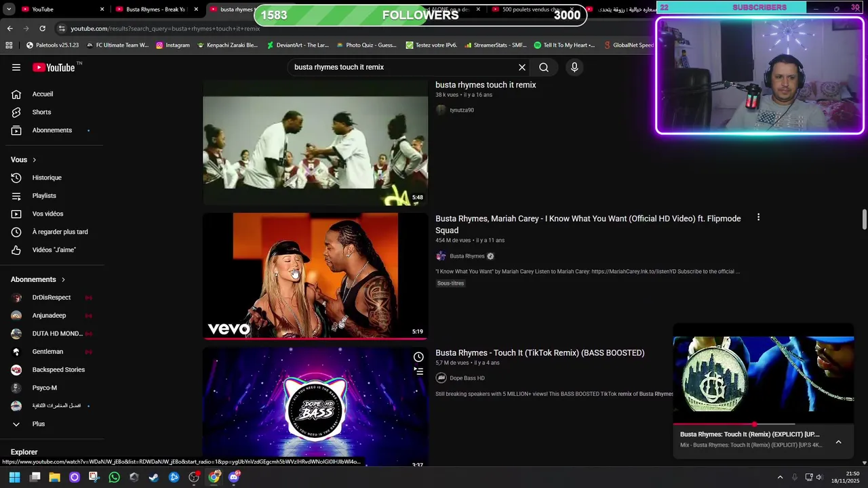Open tab search dropdown in Chrome
This screenshot has width=868, height=488.
click(9, 9)
